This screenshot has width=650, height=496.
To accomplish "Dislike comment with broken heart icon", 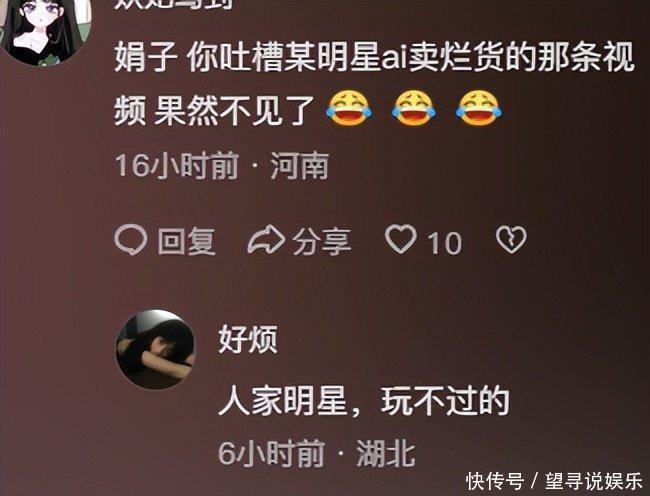I will tap(511, 240).
